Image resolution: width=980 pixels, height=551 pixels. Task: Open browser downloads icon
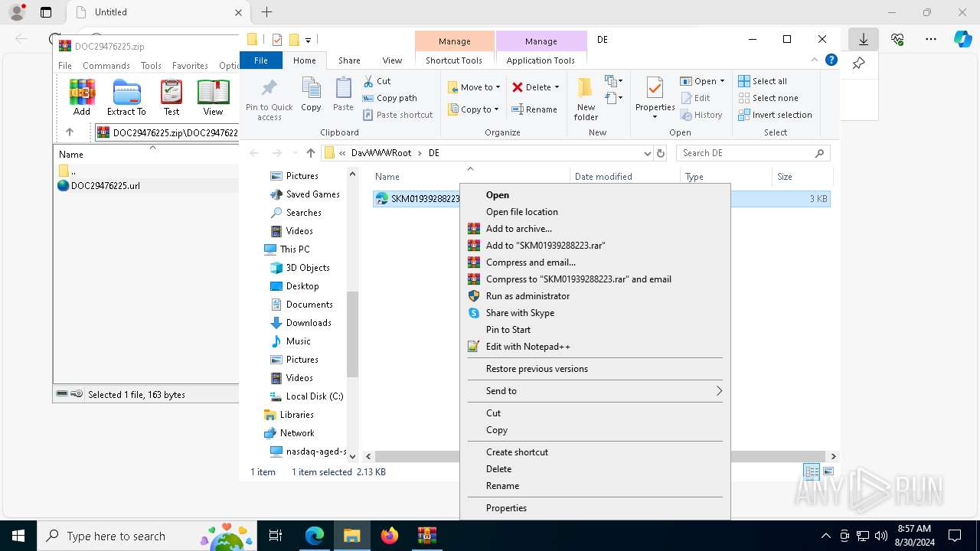864,39
